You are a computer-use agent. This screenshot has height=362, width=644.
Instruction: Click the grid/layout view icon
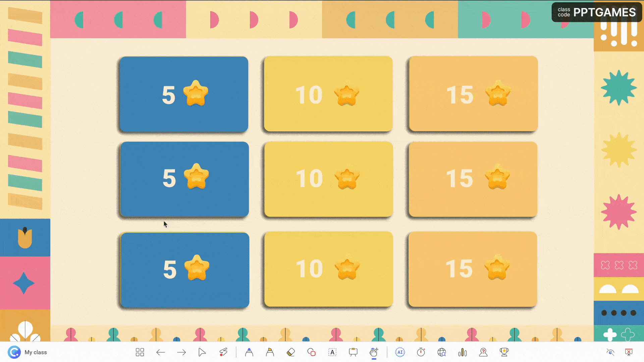click(x=139, y=352)
